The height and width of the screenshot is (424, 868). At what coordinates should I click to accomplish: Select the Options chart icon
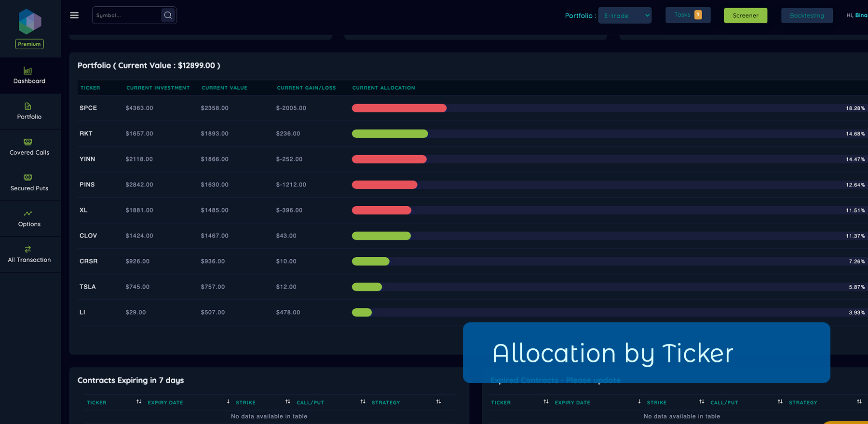(x=28, y=213)
